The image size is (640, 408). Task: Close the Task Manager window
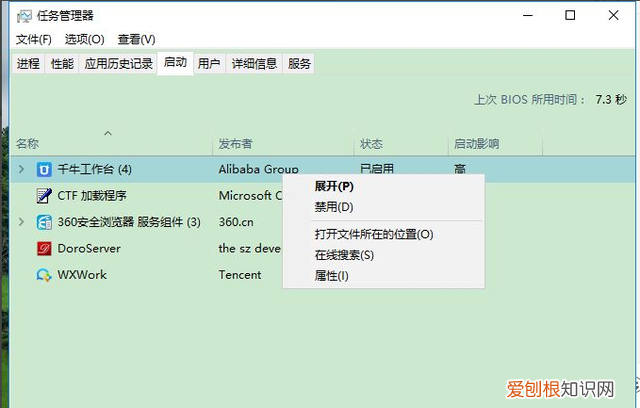(x=613, y=16)
